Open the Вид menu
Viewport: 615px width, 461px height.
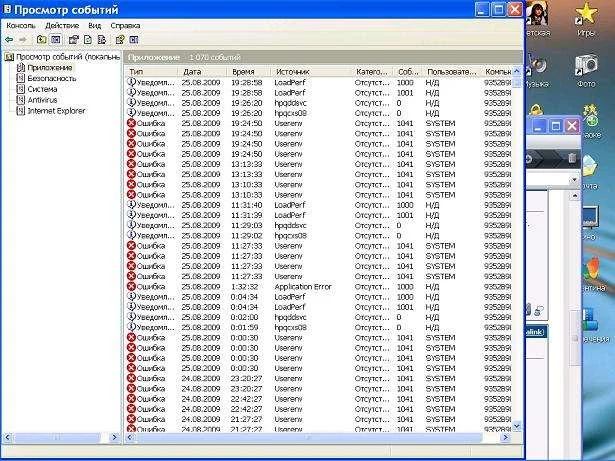95,26
